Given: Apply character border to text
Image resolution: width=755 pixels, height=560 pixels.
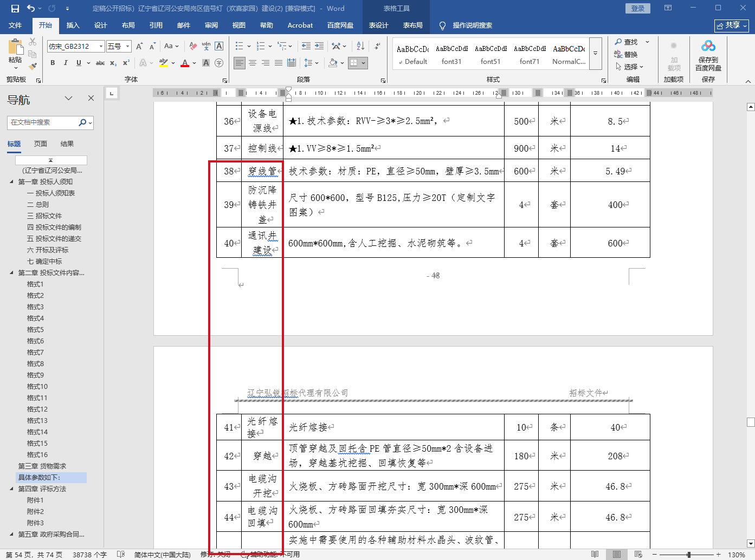Looking at the screenshot, I should tap(219, 47).
